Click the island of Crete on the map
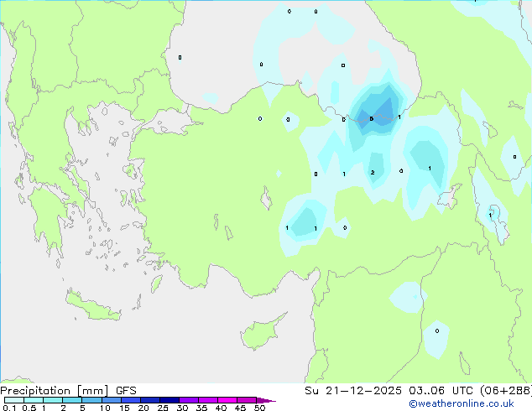This screenshot has width=532, height=411. click(x=92, y=306)
